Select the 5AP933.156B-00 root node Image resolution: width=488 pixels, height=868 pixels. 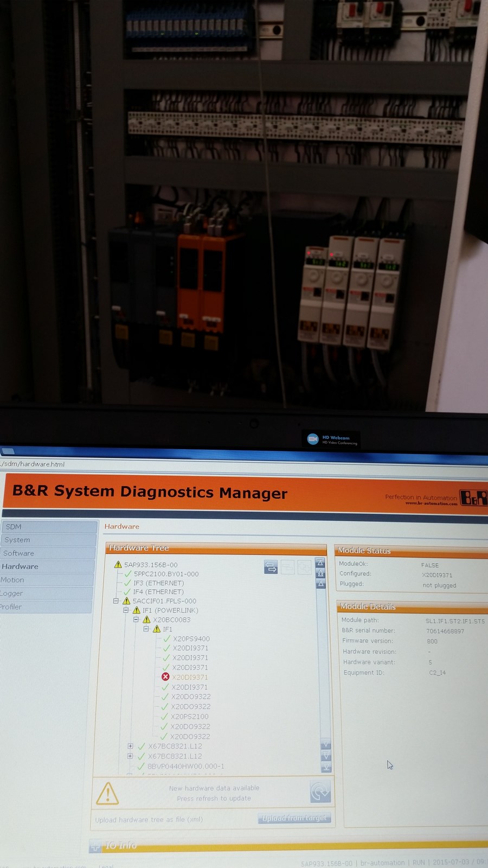(151, 565)
